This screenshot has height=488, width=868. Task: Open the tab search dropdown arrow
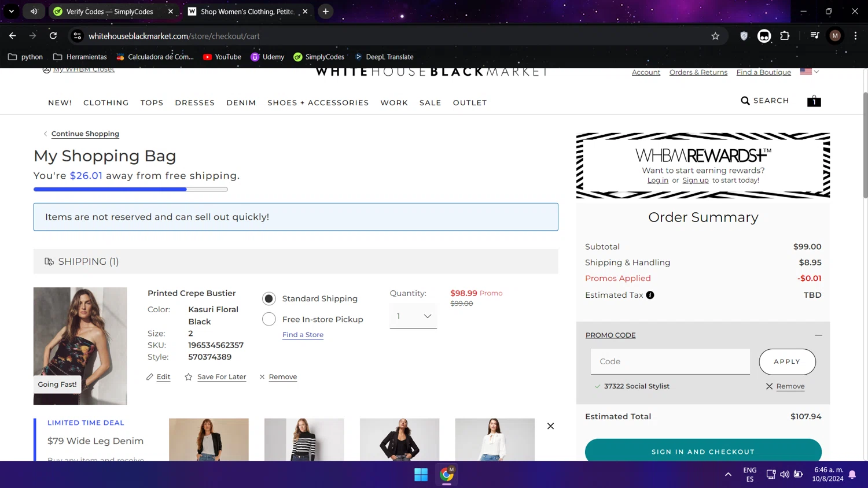(12, 12)
